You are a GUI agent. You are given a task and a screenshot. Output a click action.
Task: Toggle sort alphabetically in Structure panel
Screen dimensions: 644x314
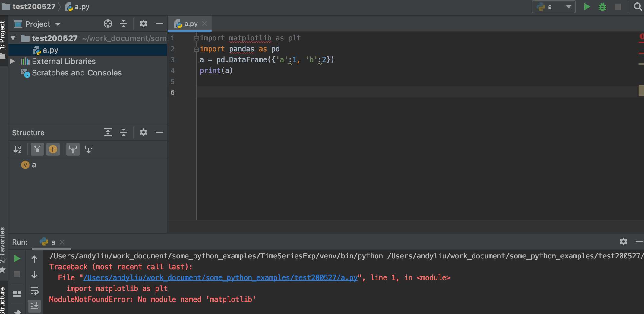coord(17,149)
